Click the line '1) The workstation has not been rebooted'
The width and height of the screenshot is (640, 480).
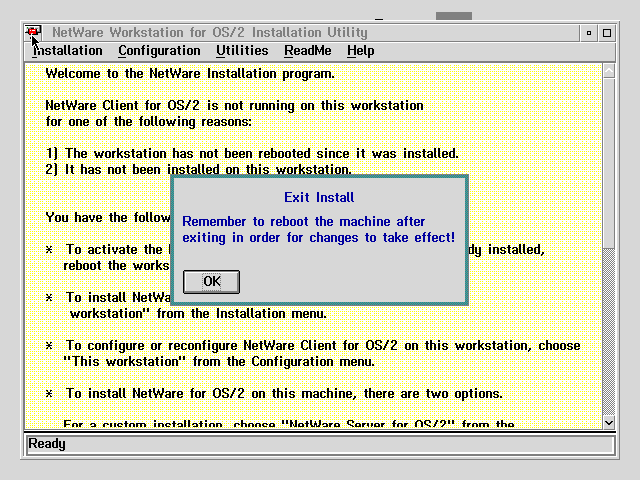click(252, 153)
